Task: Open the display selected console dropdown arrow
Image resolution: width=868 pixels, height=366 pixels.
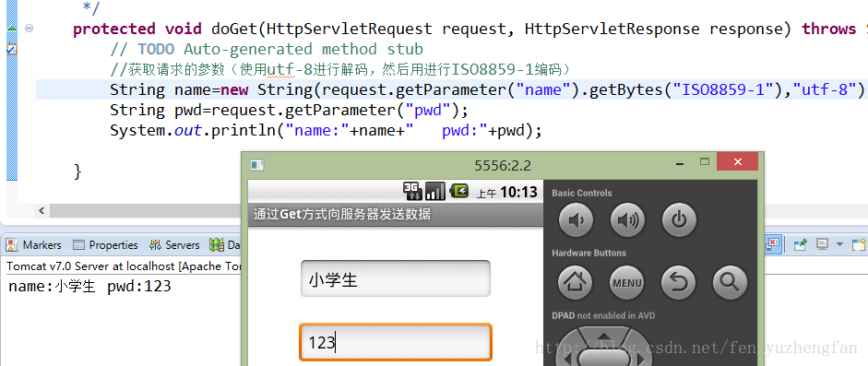Action: click(839, 244)
